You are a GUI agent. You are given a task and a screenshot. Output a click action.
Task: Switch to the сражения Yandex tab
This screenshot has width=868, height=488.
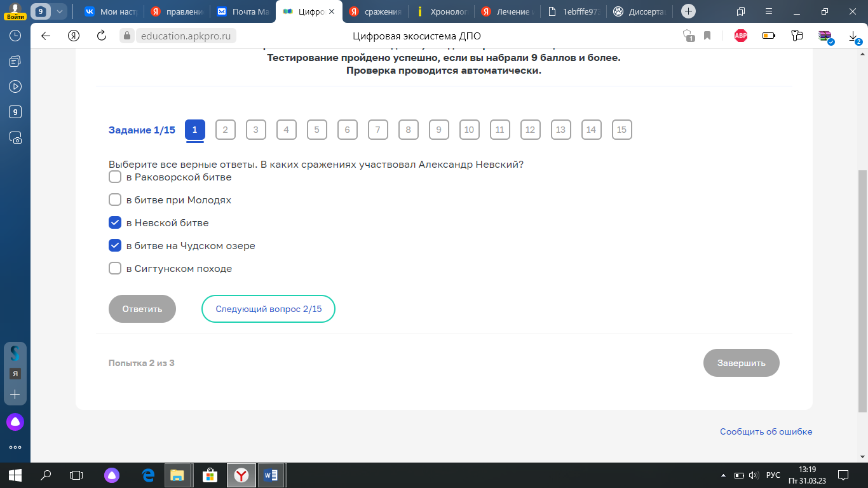(374, 11)
